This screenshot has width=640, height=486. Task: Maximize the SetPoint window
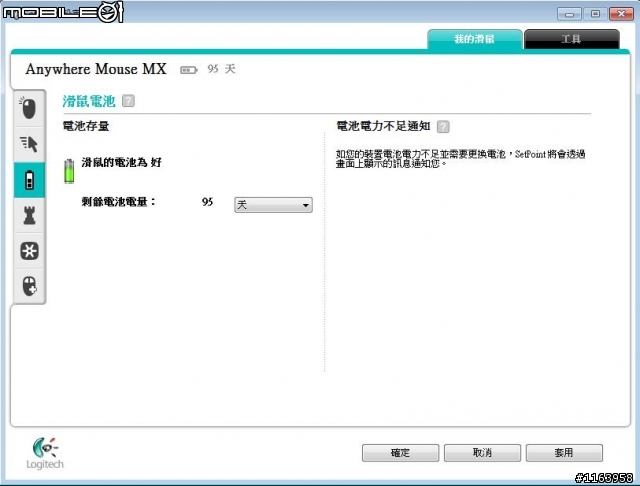coord(595,14)
